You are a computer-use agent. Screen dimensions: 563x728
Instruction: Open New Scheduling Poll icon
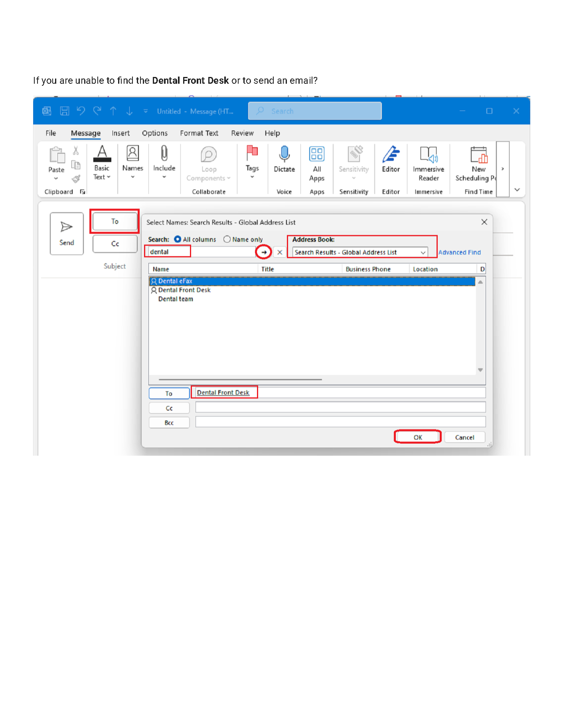[478, 154]
